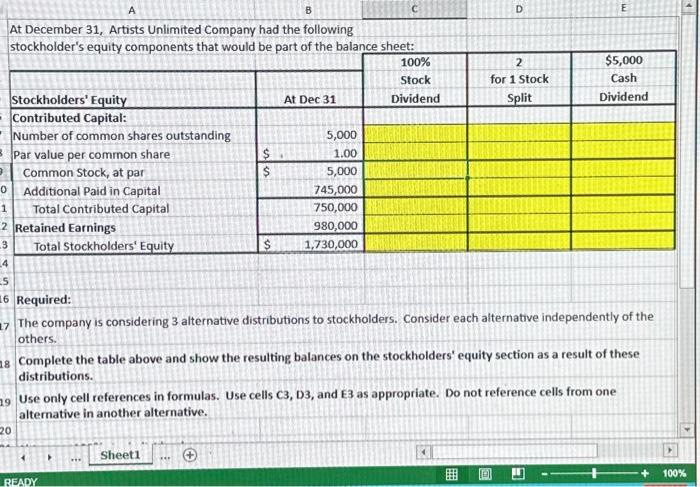
Task: Select column E header
Action: click(624, 8)
